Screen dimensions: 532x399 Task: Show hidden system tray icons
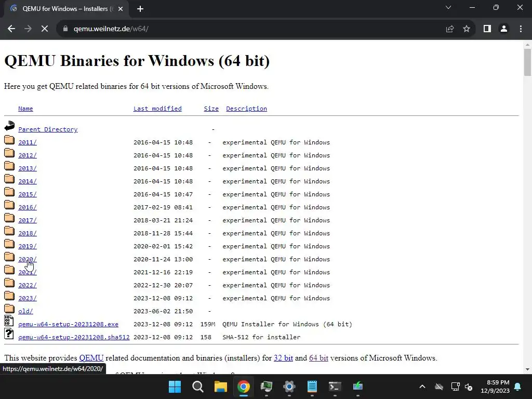click(x=422, y=387)
